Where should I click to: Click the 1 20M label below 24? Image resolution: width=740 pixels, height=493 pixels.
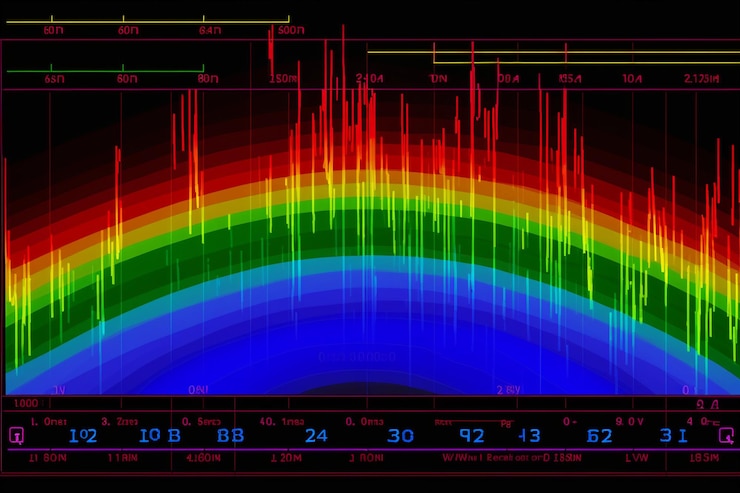[286, 458]
